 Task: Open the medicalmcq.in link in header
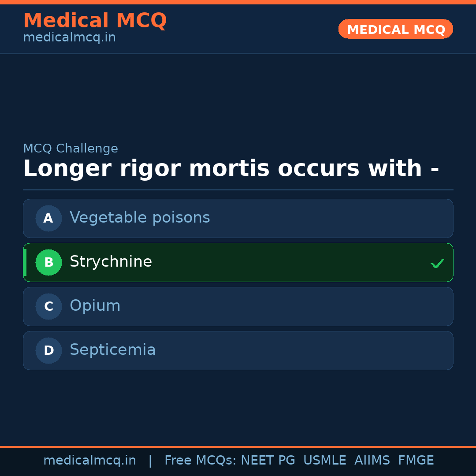pyautogui.click(x=69, y=37)
